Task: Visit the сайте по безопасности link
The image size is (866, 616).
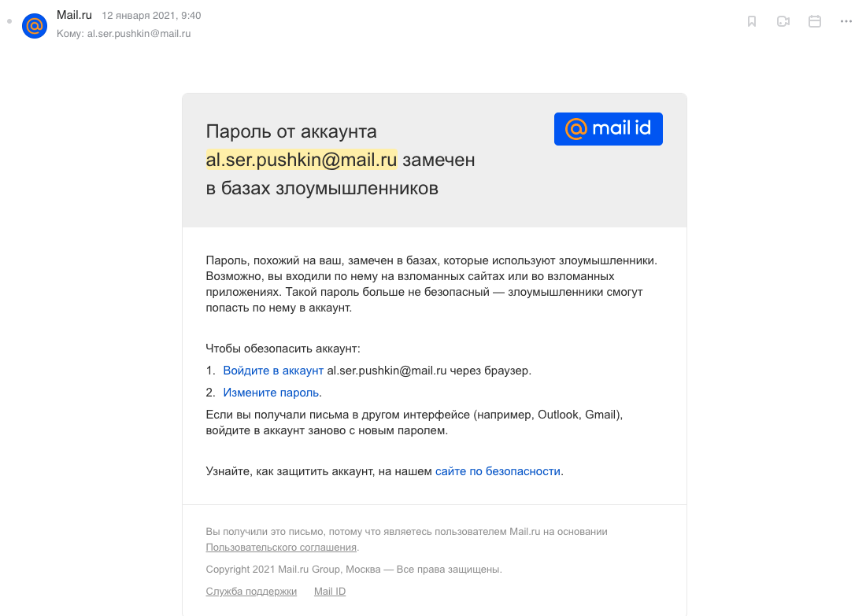Action: (498, 471)
